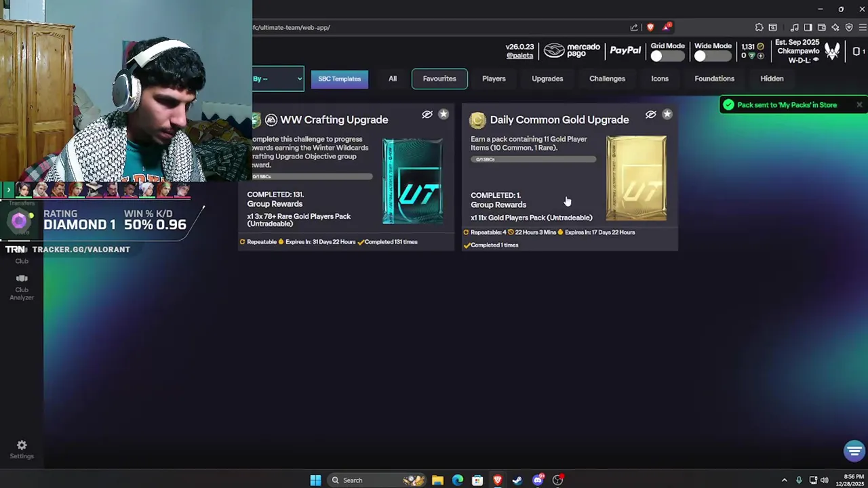Open the SBC Templates button

click(x=340, y=79)
